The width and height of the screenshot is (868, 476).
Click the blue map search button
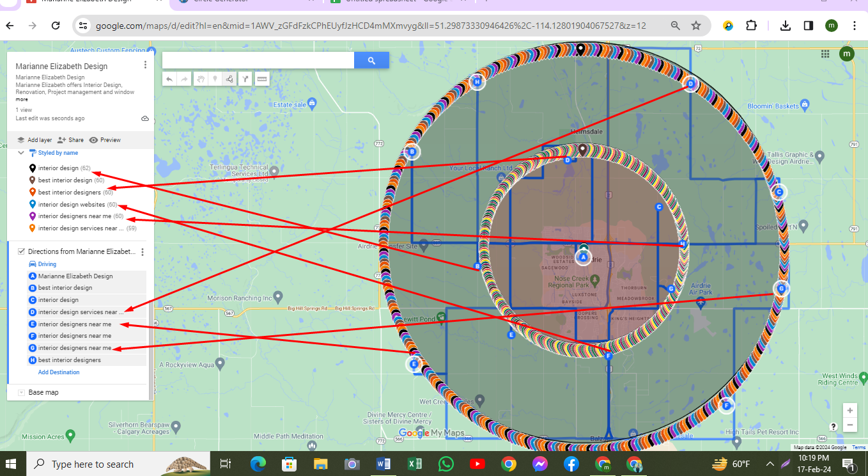click(x=371, y=60)
